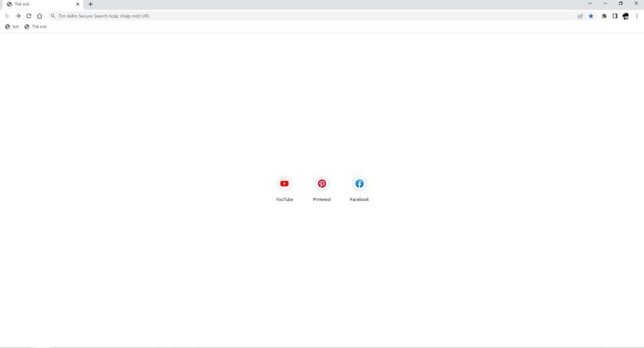Click the browser back arrow

tap(7, 16)
